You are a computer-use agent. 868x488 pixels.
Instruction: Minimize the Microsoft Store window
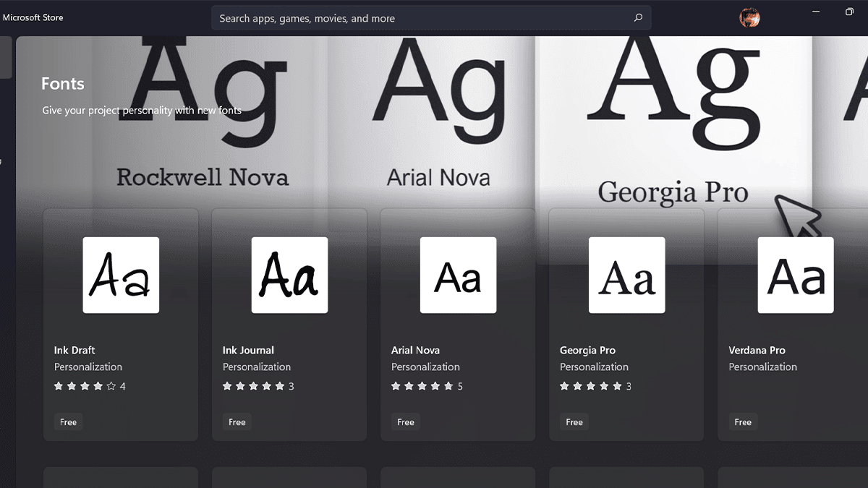816,12
